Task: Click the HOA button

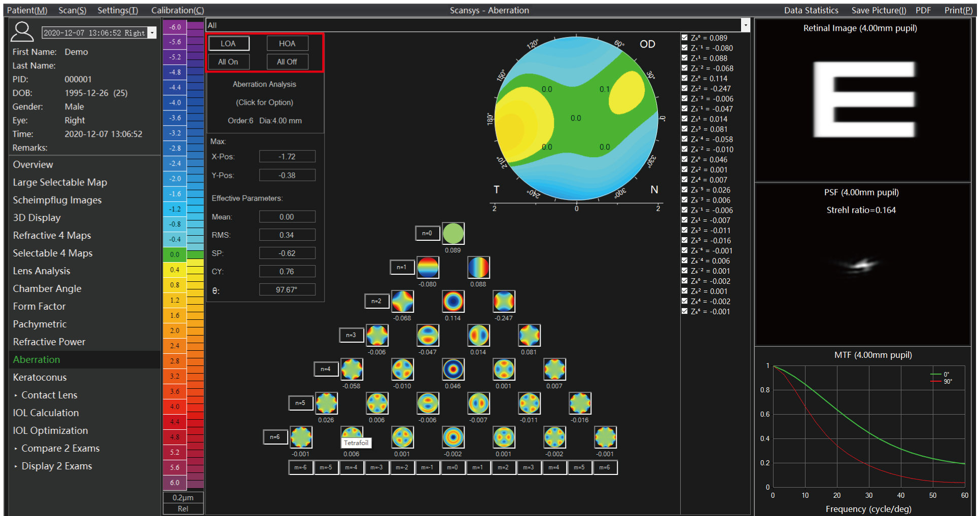Action: [287, 44]
